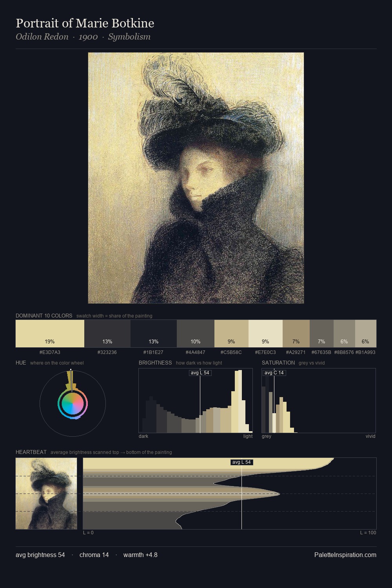Click the color wheel in the HUE chart
The image size is (392, 588).
(73, 404)
